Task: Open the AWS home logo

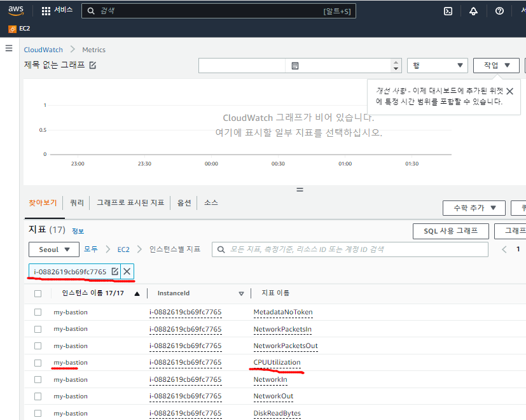Action: 16,11
